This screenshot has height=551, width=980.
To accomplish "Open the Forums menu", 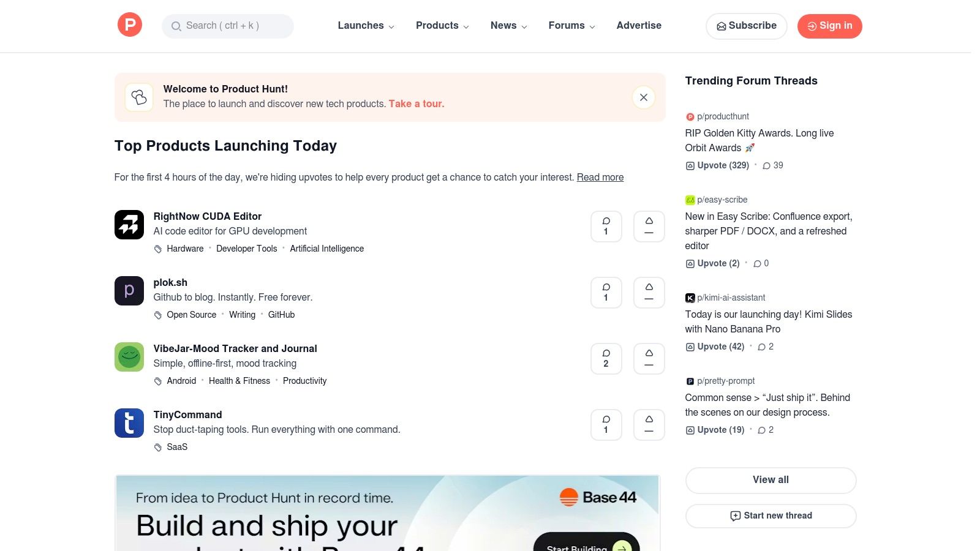I will (571, 26).
